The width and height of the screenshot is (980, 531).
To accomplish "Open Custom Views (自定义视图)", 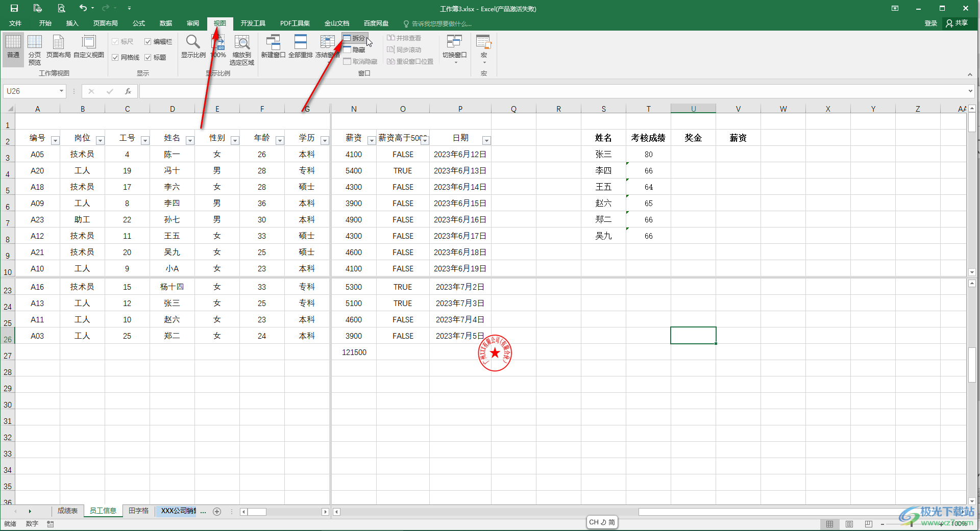I will pyautogui.click(x=89, y=46).
